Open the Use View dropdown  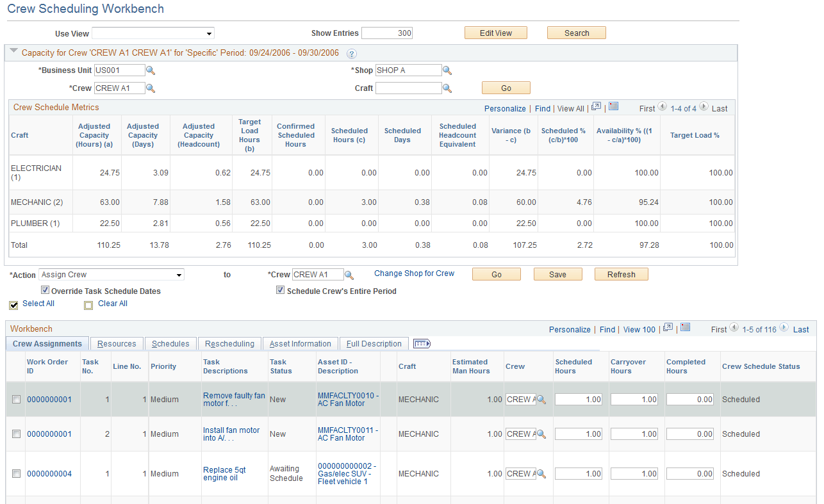pos(208,33)
